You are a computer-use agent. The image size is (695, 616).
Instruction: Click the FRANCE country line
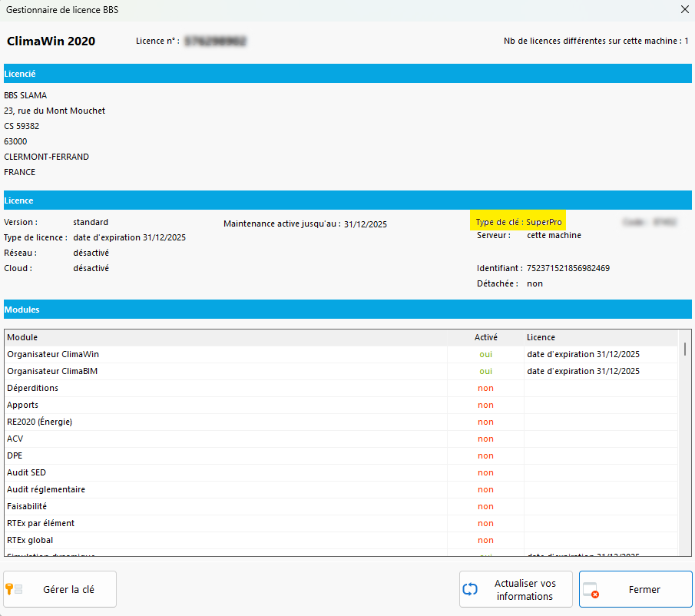19,172
